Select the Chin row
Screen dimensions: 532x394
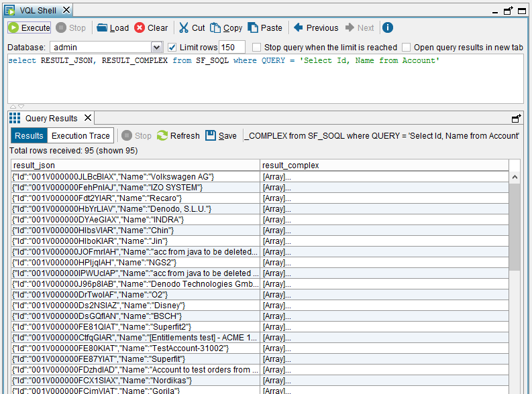click(260, 231)
